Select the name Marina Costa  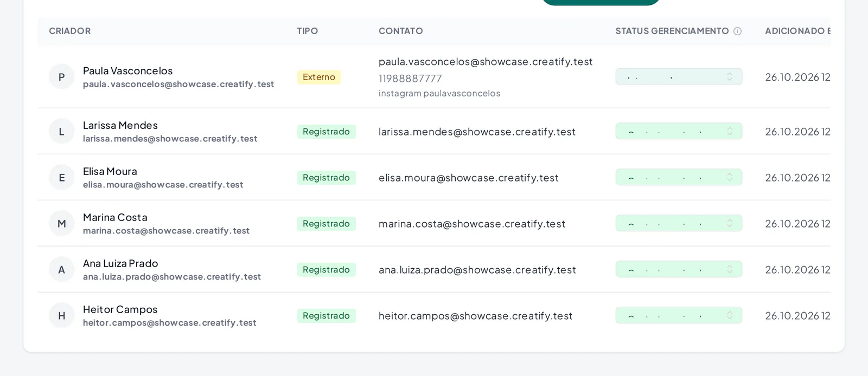coord(115,218)
